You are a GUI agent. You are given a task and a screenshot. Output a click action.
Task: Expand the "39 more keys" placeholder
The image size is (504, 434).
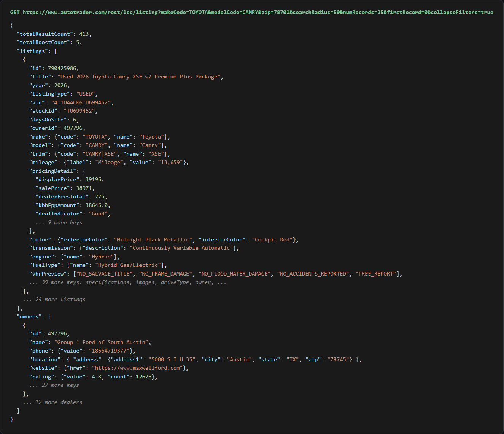coord(128,282)
